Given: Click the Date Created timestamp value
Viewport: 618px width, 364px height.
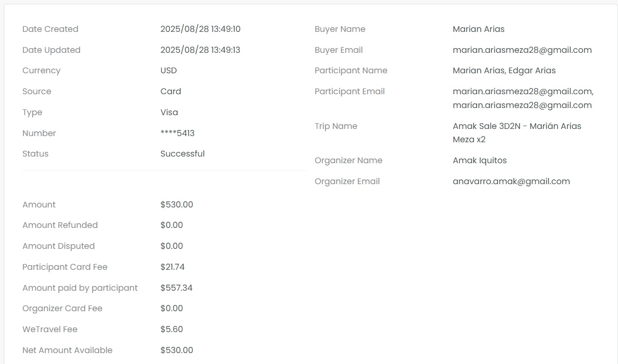Looking at the screenshot, I should click(x=200, y=29).
